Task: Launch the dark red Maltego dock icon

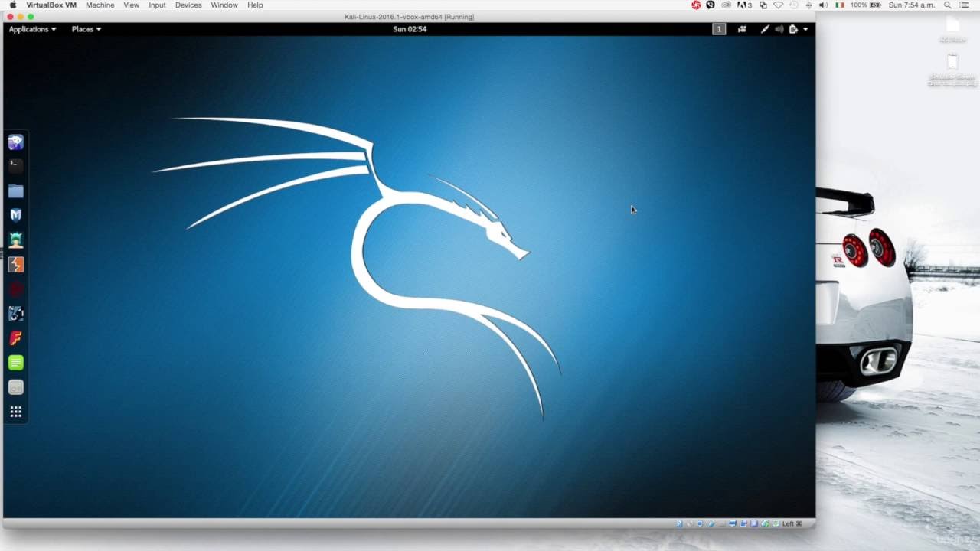Action: point(15,289)
